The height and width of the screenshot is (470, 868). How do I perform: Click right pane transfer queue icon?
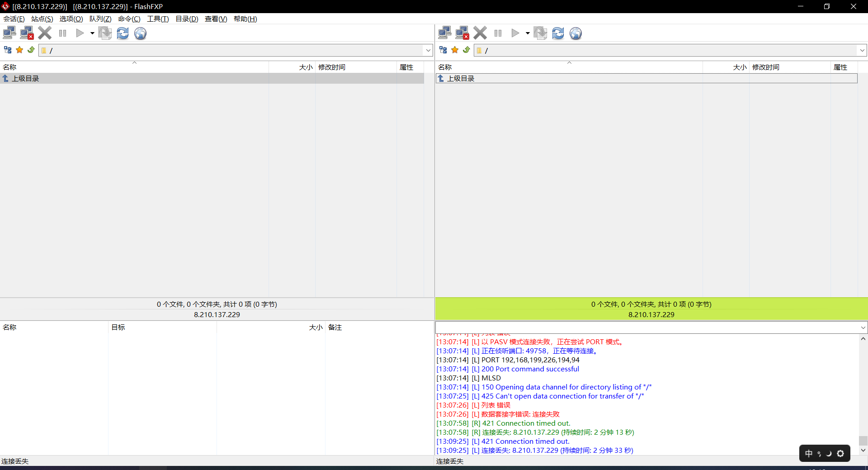tap(540, 33)
